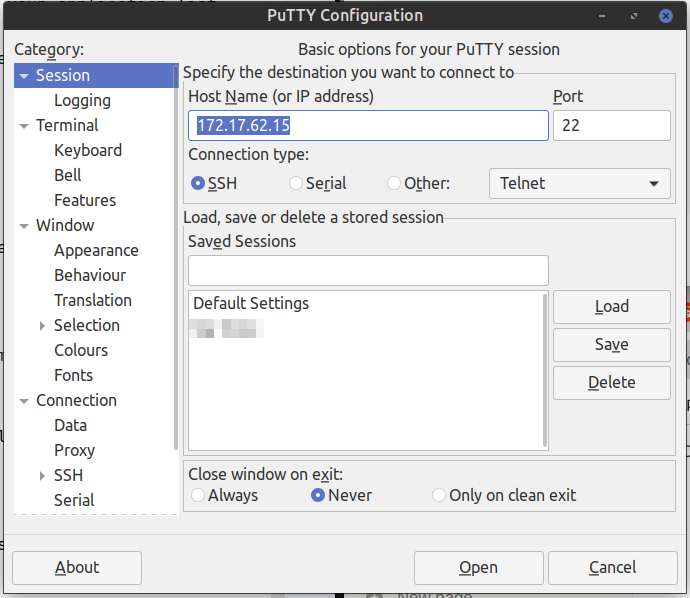
Task: Open the Translation settings category
Action: click(93, 300)
